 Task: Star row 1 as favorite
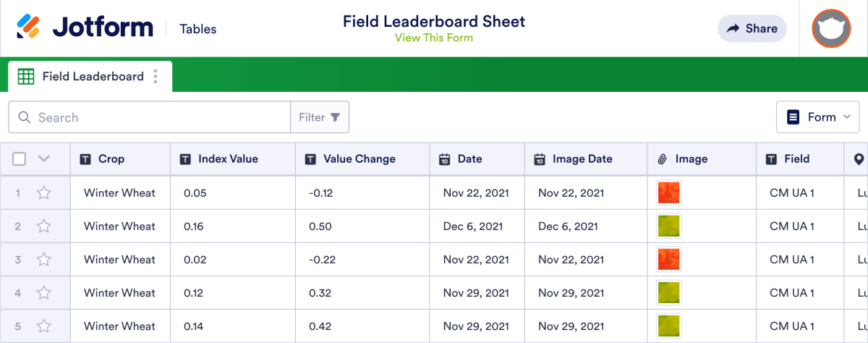click(x=44, y=193)
